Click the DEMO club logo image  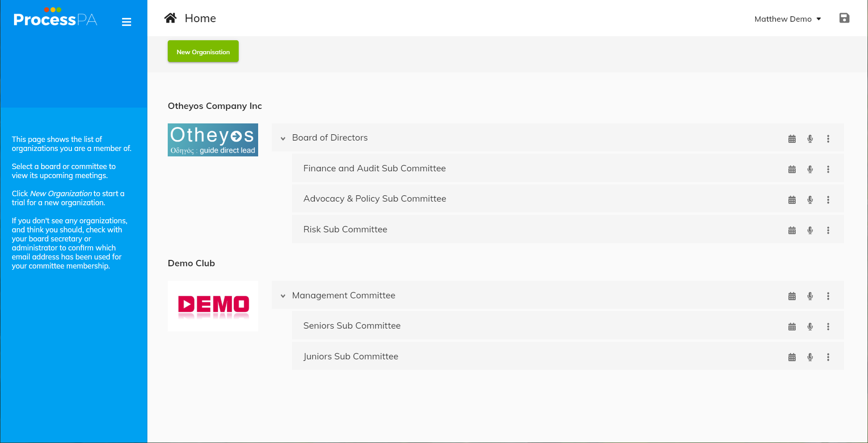212,306
